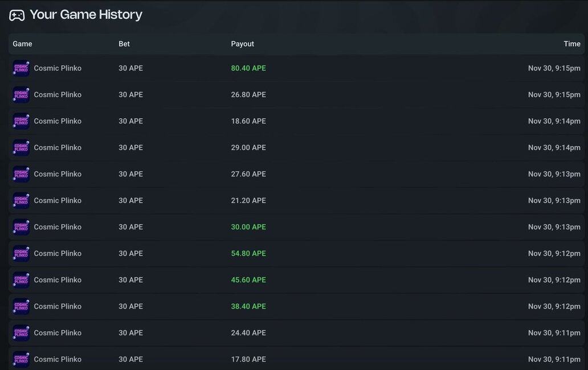Click Cosmic Plinko icon in 54.80 APE row
Viewport: 588px width, 370px height.
click(21, 253)
